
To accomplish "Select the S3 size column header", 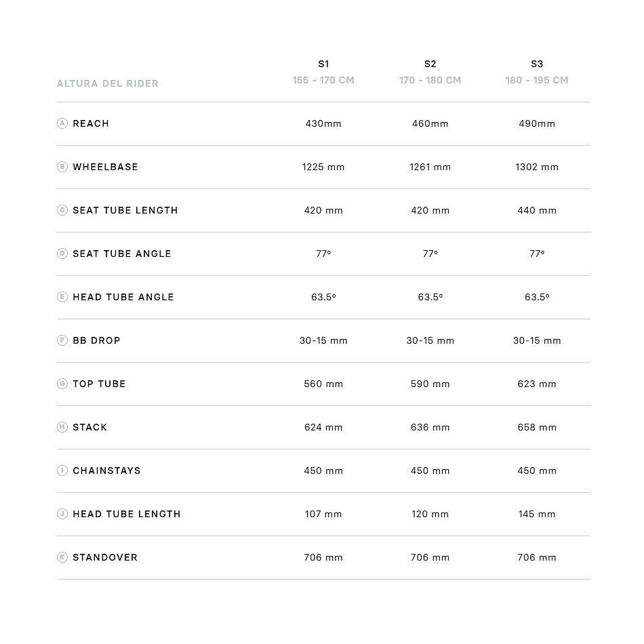I will pos(537,64).
